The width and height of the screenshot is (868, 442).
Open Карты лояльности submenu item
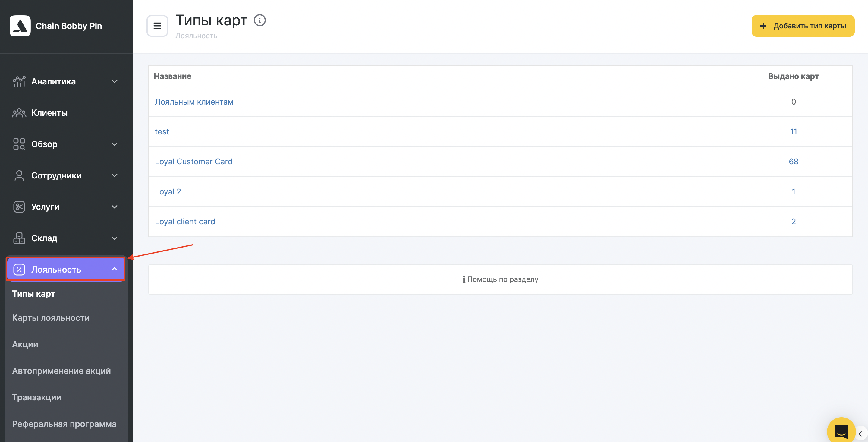tap(51, 318)
